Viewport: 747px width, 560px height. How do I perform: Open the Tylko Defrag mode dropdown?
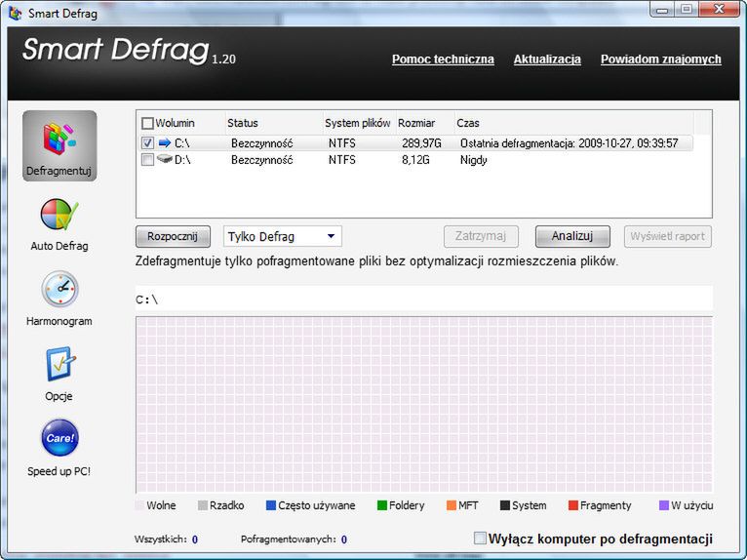click(x=283, y=236)
